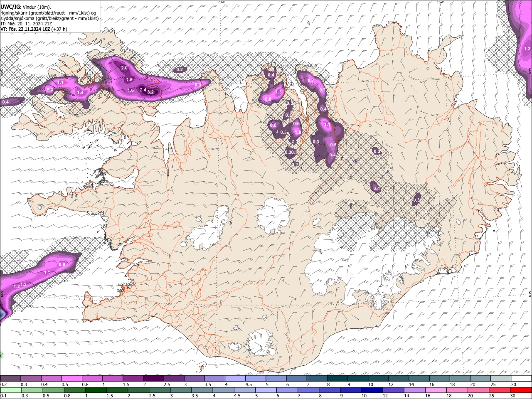532x399 pixels.
Task: Click the "1.2" value in the map's top-right corner
Action: pos(527,49)
